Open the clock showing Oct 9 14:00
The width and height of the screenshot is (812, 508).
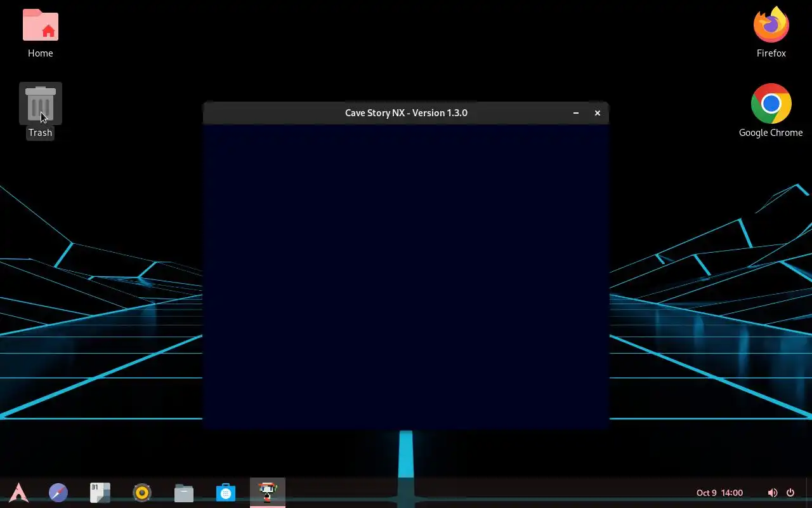click(719, 493)
